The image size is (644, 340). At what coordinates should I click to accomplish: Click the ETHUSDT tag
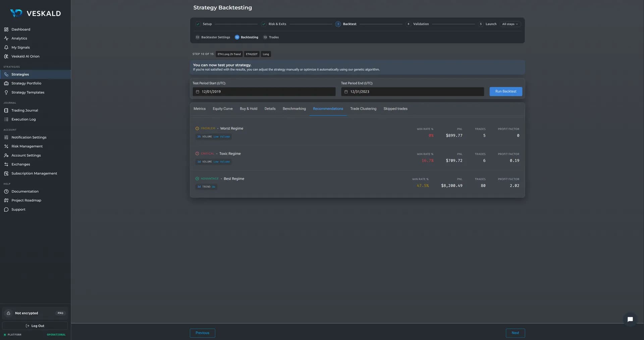[252, 54]
